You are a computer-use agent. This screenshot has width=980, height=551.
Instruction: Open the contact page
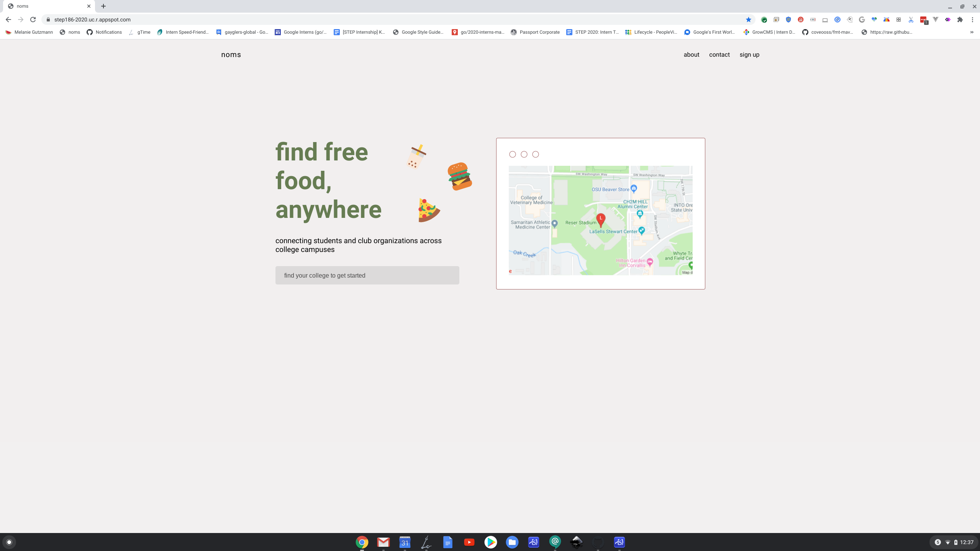[x=719, y=54]
